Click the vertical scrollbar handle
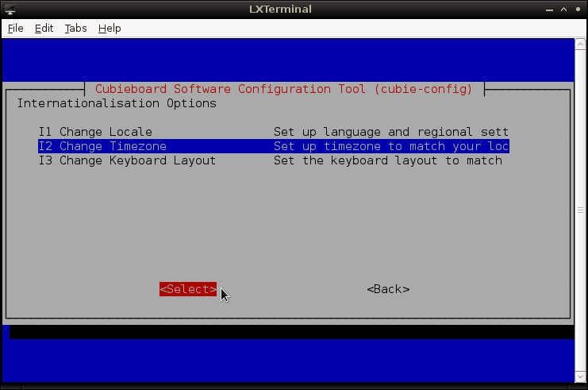 [x=579, y=210]
